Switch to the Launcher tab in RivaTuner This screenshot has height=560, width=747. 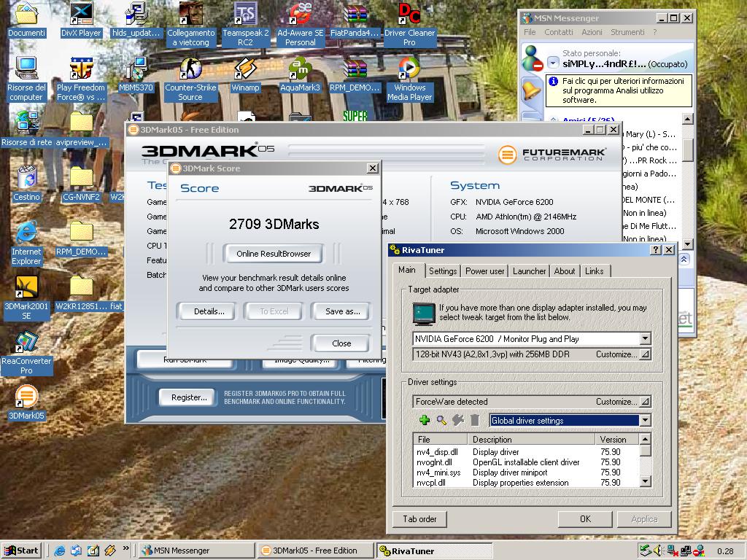pyautogui.click(x=529, y=271)
